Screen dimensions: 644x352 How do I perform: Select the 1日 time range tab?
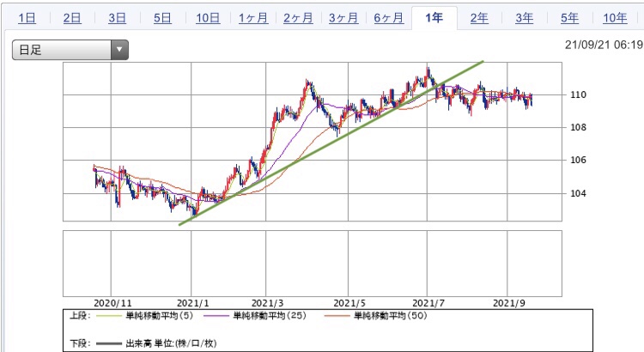point(27,18)
